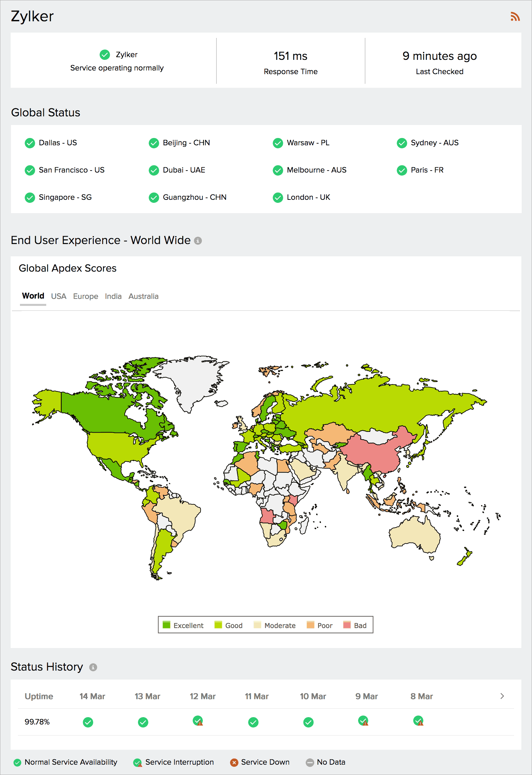Click the 99.78% uptime value
Image resolution: width=532 pixels, height=775 pixels.
(x=37, y=722)
